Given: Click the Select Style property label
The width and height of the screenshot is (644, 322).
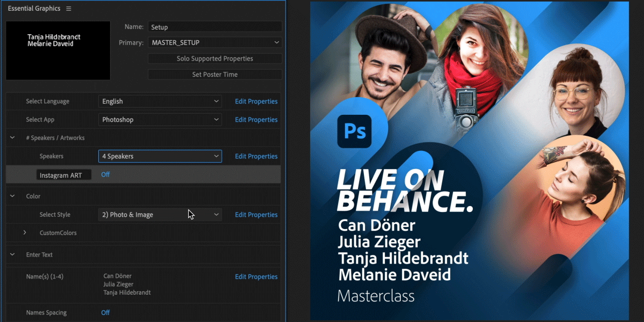Looking at the screenshot, I should pyautogui.click(x=55, y=215).
